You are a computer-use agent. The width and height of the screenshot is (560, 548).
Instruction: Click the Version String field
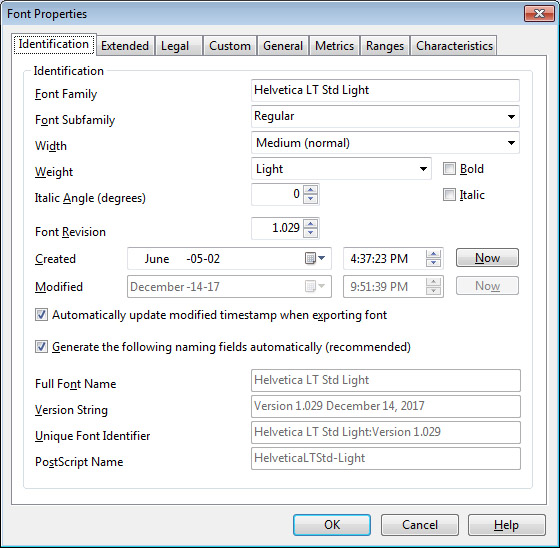click(x=386, y=406)
